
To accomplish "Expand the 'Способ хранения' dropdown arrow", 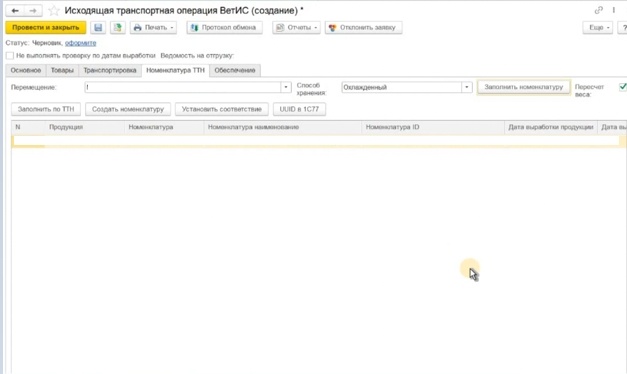I will (x=467, y=87).
